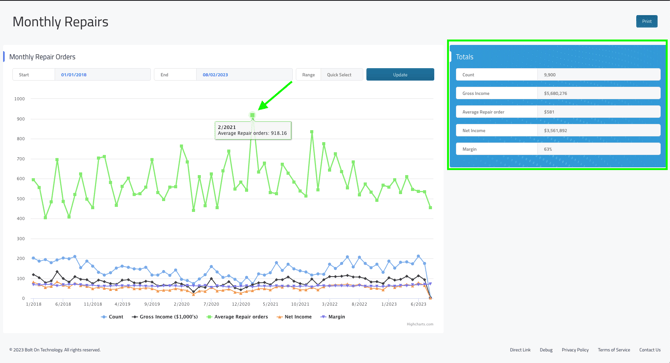670x363 pixels.
Task: Hide Average Repair orders series via legend
Action: point(237,317)
